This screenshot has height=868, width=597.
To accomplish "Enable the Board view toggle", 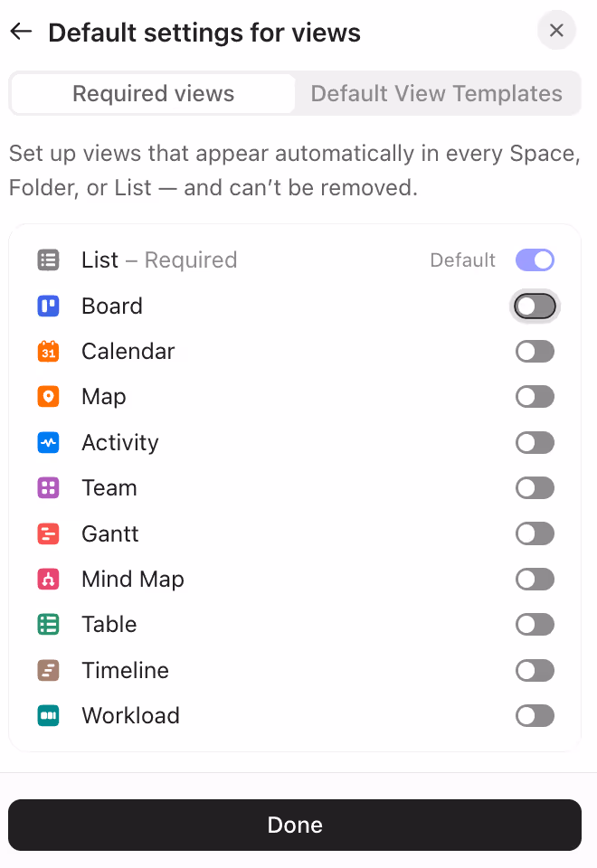I will tap(535, 306).
